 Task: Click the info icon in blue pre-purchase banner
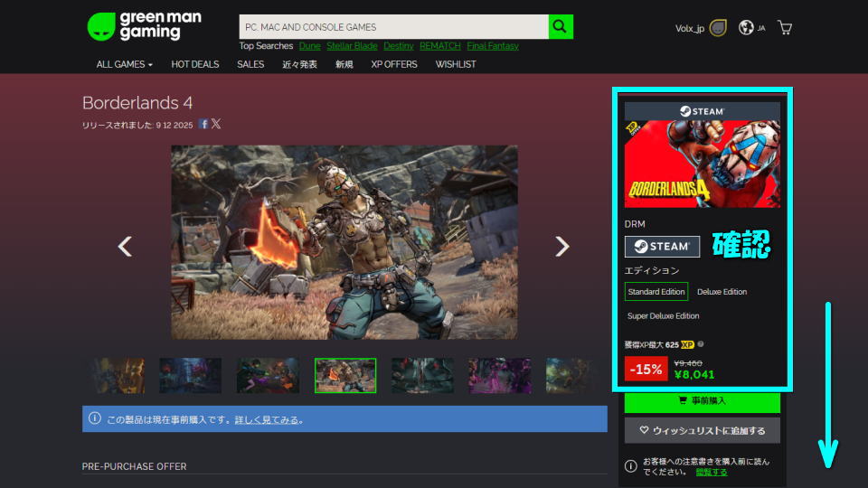95,418
